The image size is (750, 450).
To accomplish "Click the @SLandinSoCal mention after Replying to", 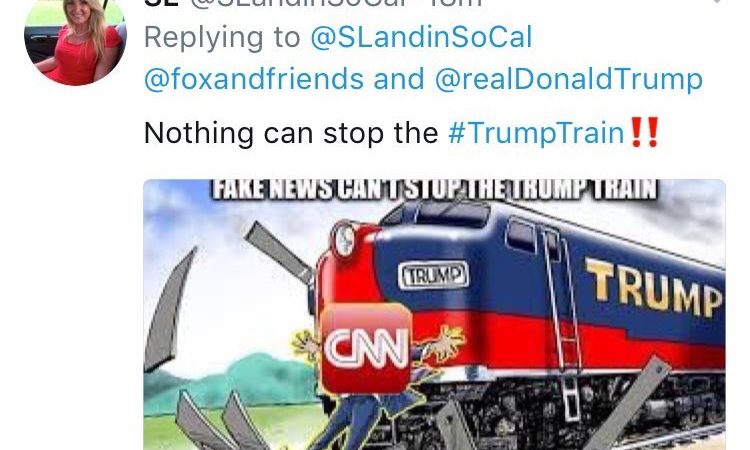I will 421,37.
